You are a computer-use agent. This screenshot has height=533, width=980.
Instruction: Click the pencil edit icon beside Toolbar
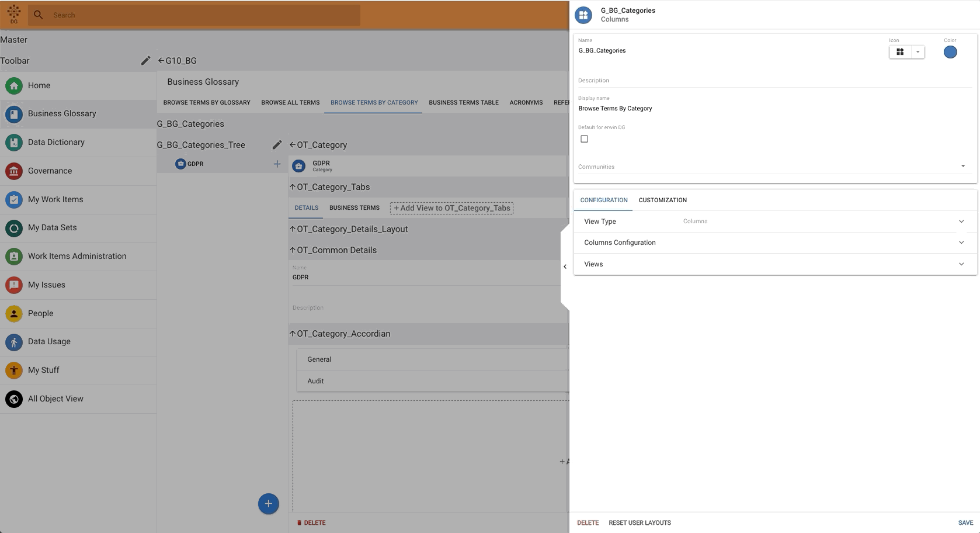pos(145,61)
